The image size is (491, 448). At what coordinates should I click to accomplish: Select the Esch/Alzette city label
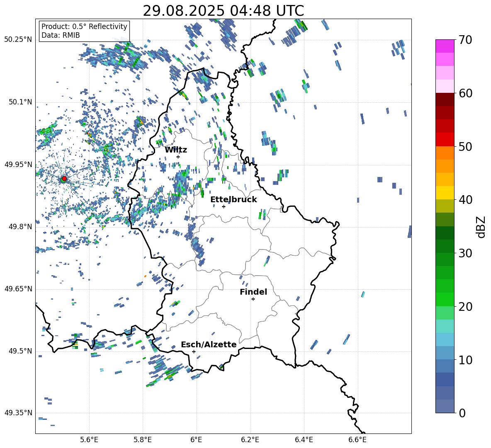[209, 344]
